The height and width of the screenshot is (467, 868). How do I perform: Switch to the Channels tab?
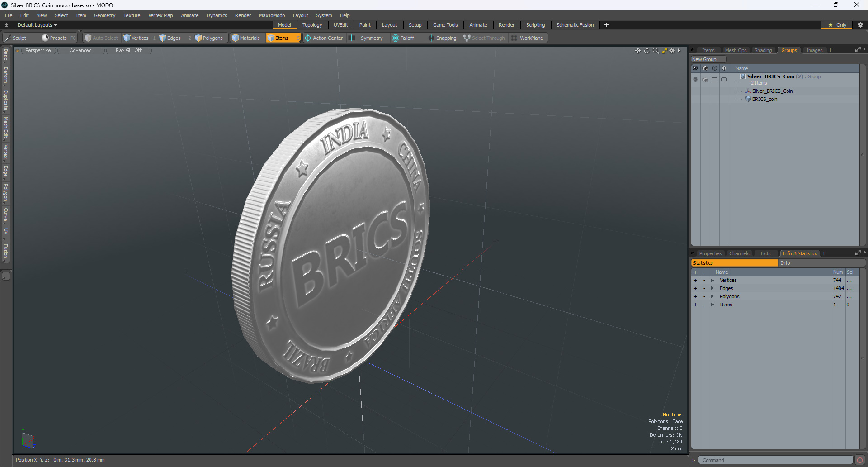point(739,253)
